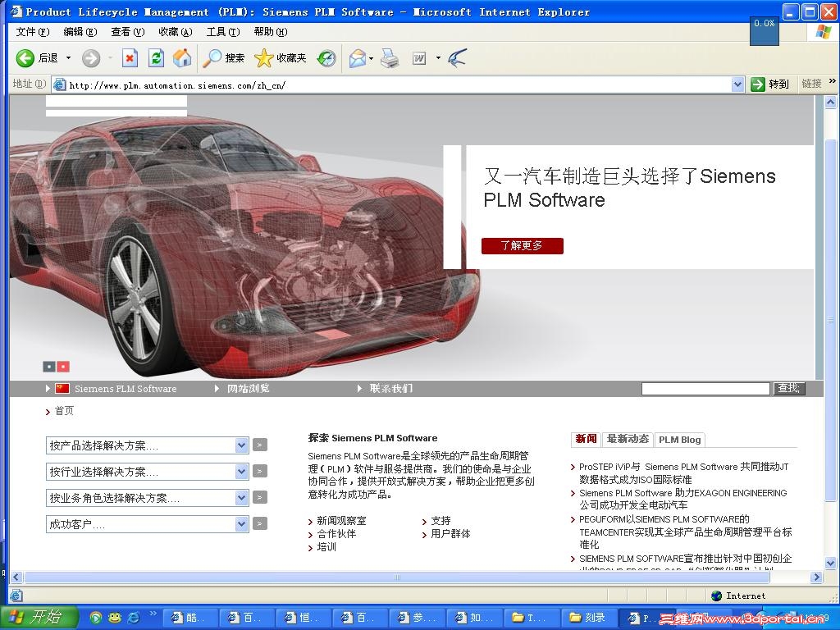Open the 查看(V) menu

point(128,32)
